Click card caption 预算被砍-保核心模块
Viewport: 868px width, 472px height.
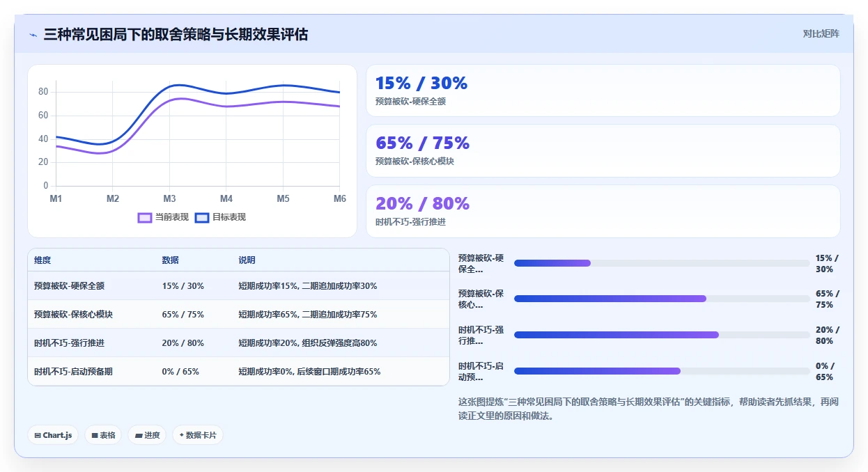415,162
